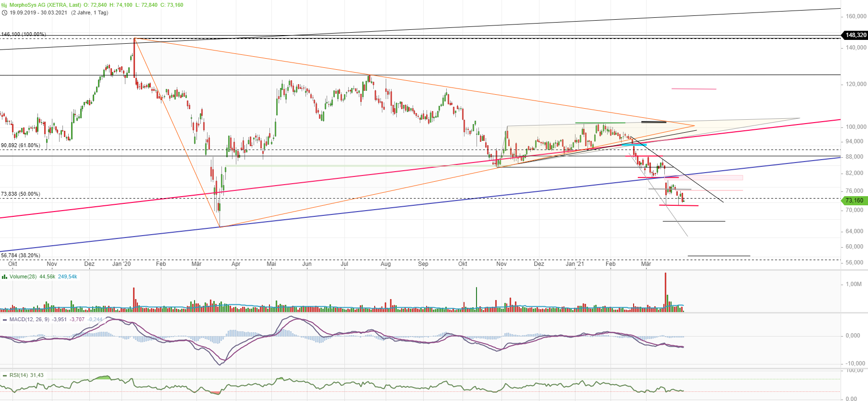Click the 56,000 price axis label

855,263
